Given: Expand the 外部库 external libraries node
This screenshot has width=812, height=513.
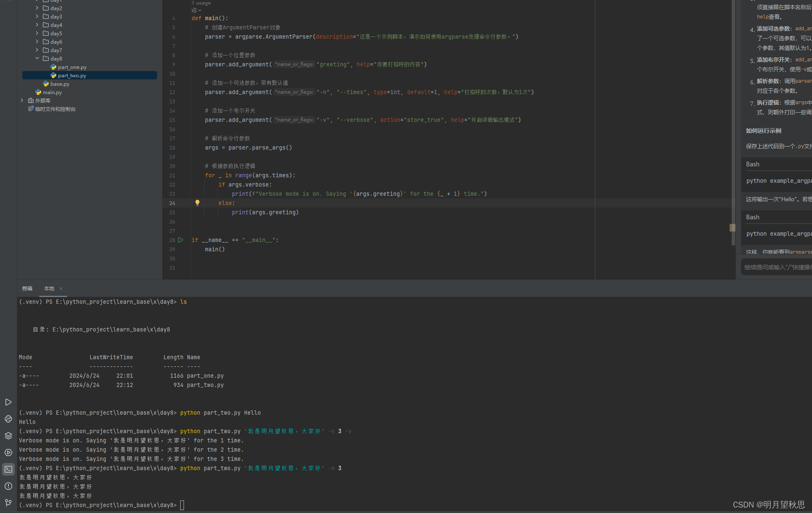Looking at the screenshot, I should point(22,100).
